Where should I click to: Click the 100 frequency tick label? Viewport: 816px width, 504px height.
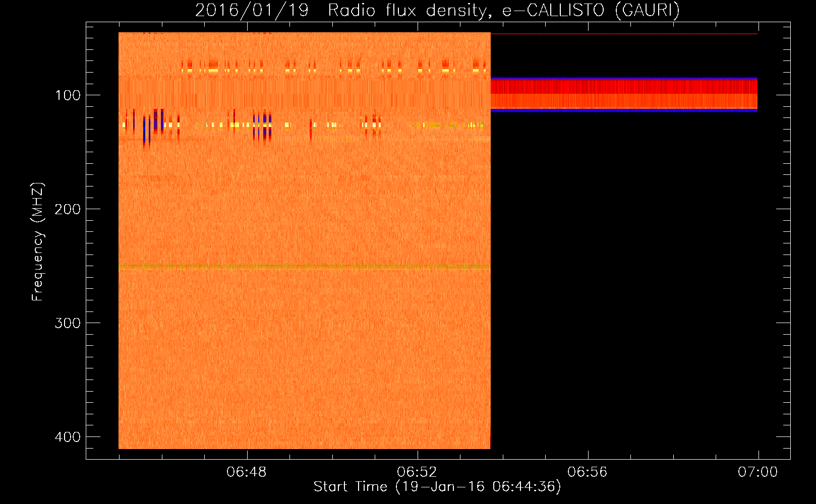coord(68,95)
